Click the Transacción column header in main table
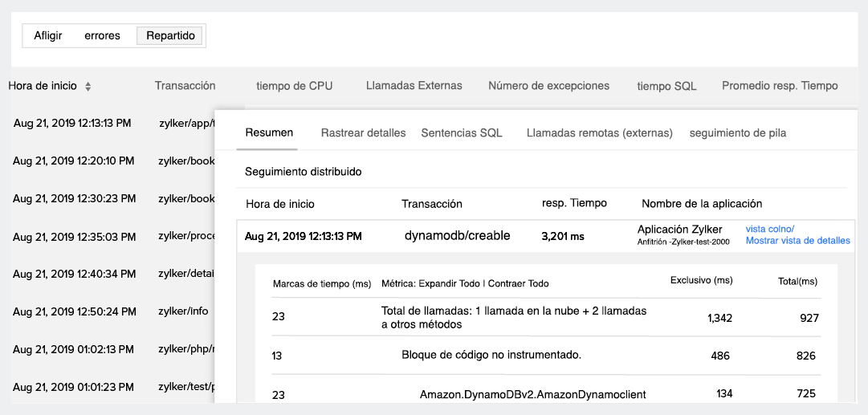 pyautogui.click(x=185, y=86)
